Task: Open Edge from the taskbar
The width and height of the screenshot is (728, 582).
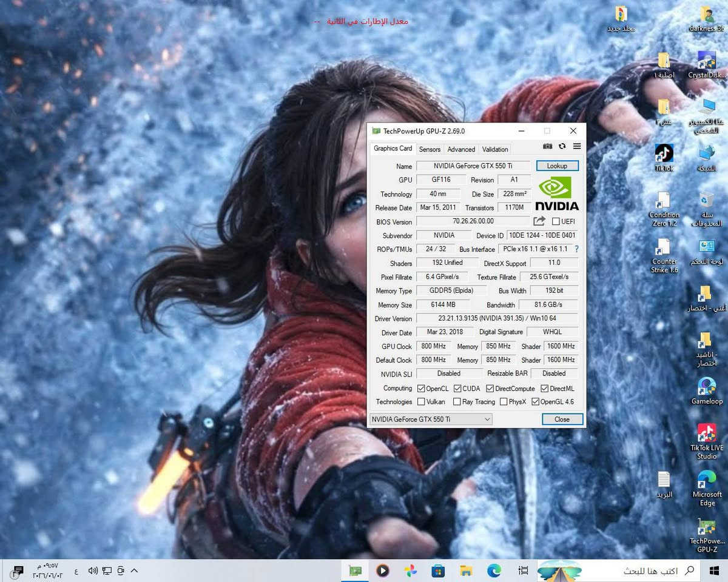Action: pos(494,570)
